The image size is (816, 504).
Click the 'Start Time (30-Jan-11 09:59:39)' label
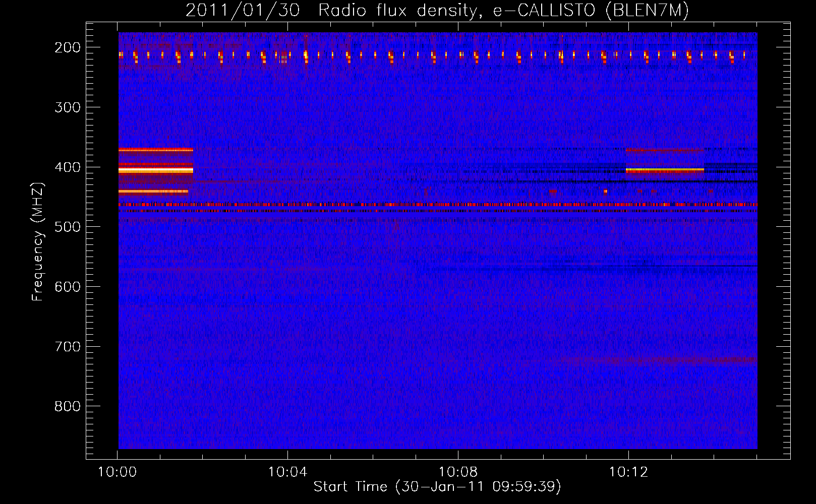click(437, 487)
